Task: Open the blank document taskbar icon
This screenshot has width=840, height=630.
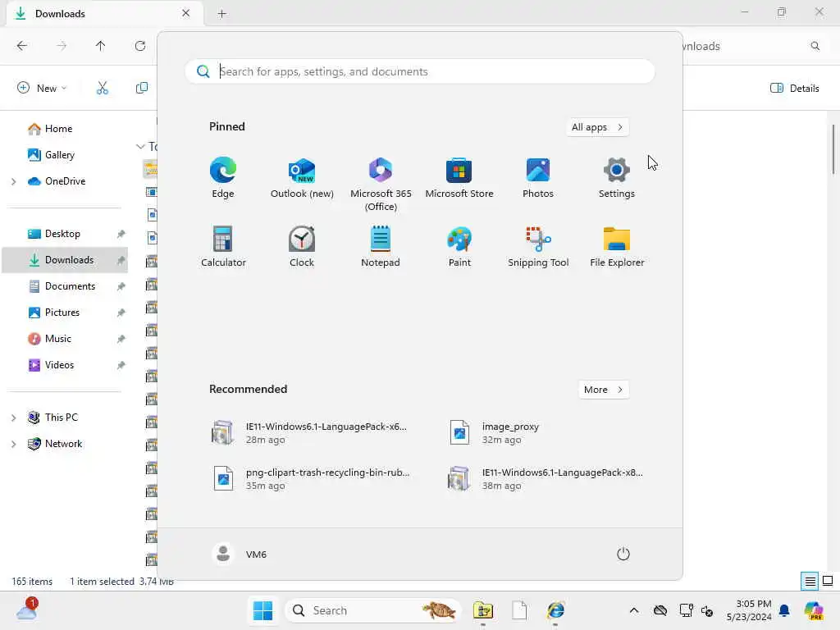Action: (519, 610)
